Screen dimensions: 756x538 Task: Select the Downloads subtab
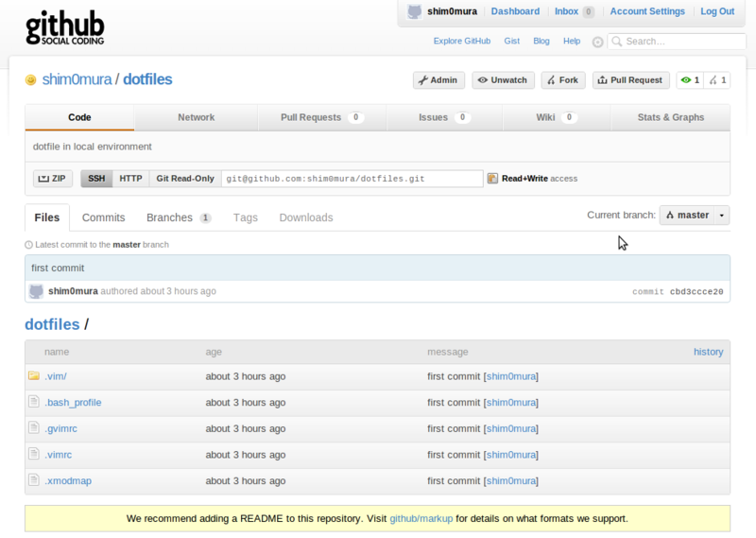coord(306,217)
